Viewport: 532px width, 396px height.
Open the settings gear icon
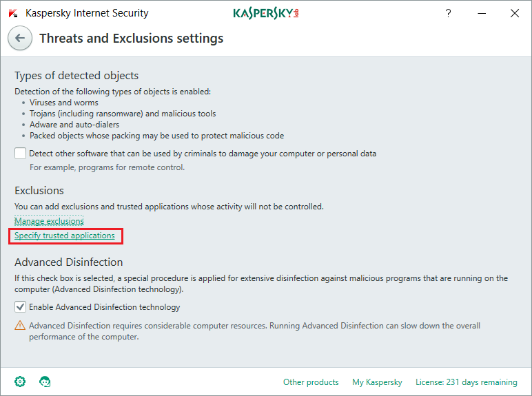tap(20, 382)
